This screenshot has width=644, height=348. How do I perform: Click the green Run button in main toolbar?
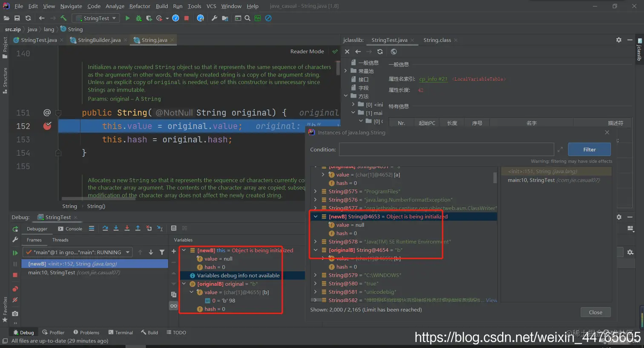click(x=127, y=18)
